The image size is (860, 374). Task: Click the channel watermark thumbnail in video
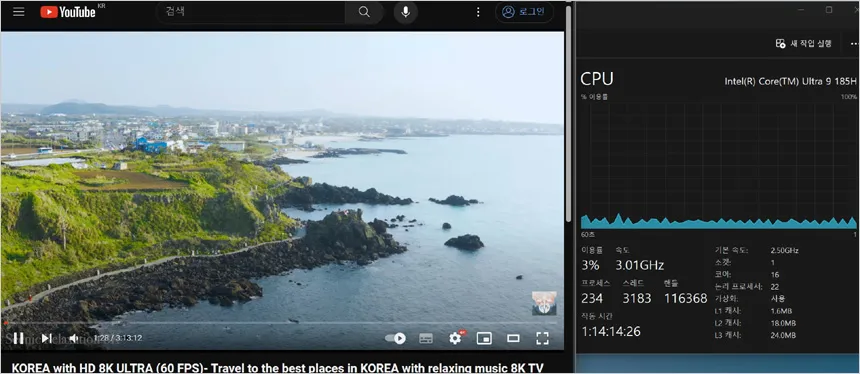coord(544,303)
